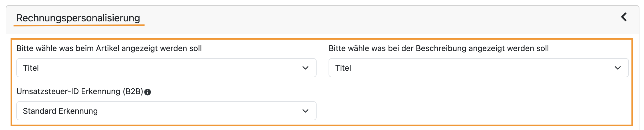This screenshot has width=644, height=130.
Task: Open the Beschreibung display dropdown
Action: (x=478, y=68)
